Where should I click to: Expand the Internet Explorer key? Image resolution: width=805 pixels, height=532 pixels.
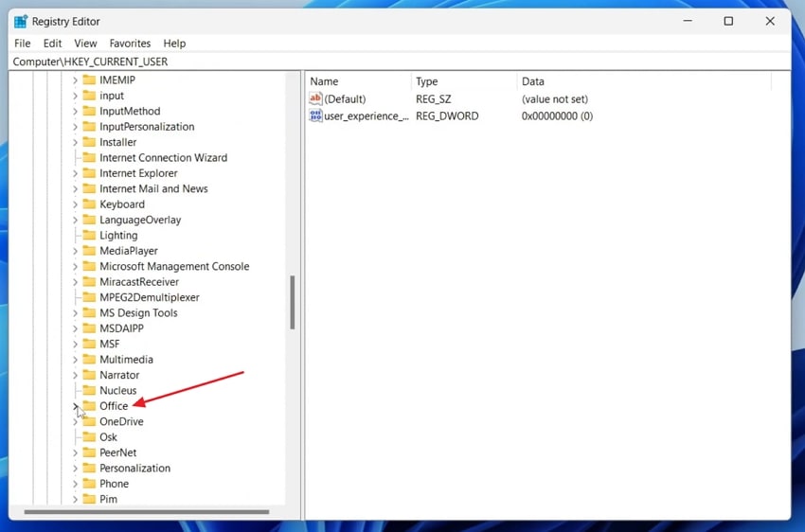pos(75,173)
